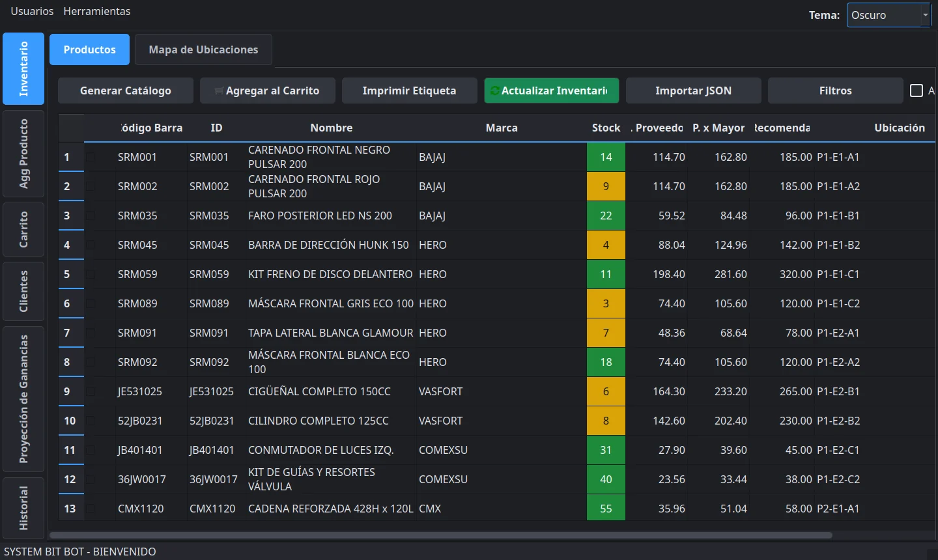This screenshot has height=560, width=938.
Task: Open the Herramientas menu
Action: tap(96, 11)
